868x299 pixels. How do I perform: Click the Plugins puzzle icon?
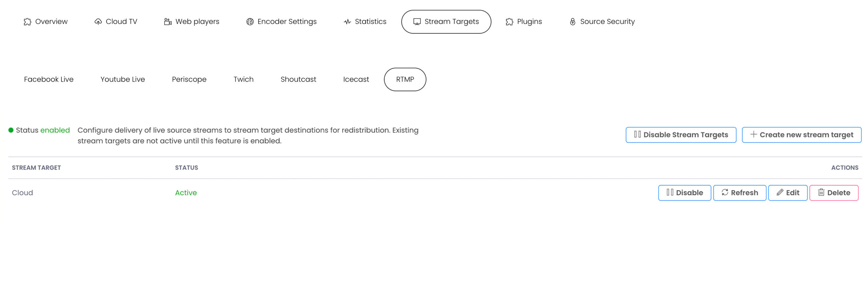[509, 22]
